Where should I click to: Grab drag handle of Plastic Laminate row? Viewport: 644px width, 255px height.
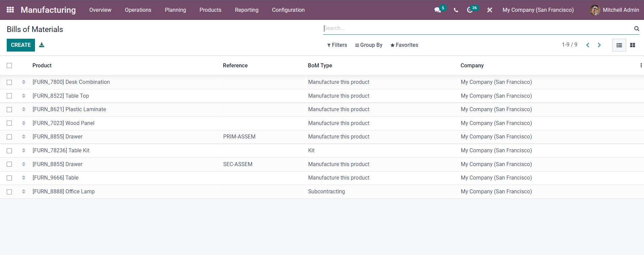pos(24,109)
